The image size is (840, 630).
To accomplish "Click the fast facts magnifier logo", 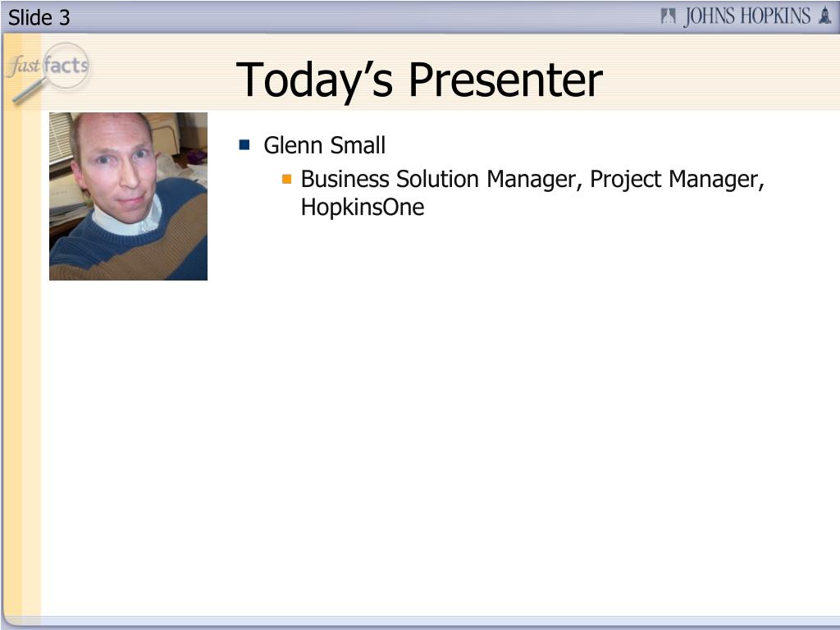I will [49, 73].
